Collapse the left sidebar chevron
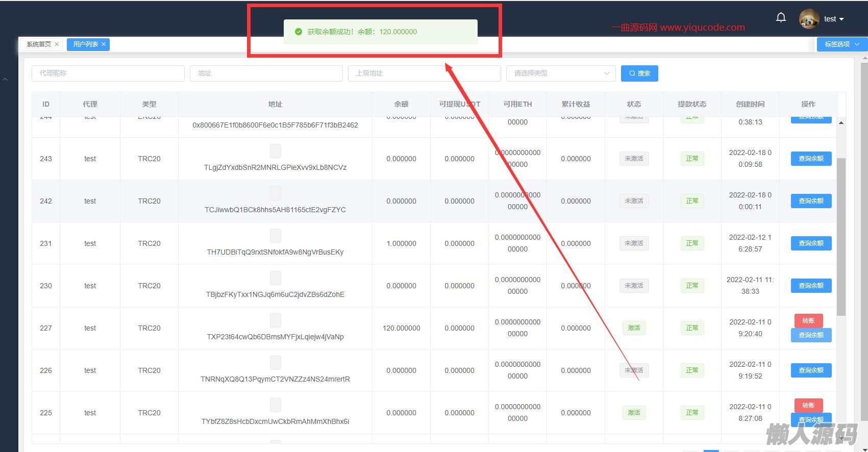The width and height of the screenshot is (868, 452). point(5,80)
